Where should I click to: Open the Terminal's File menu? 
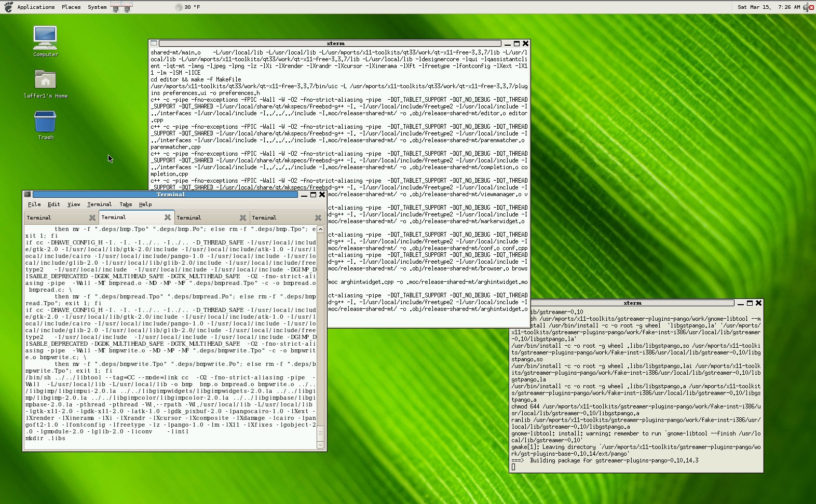tap(34, 205)
